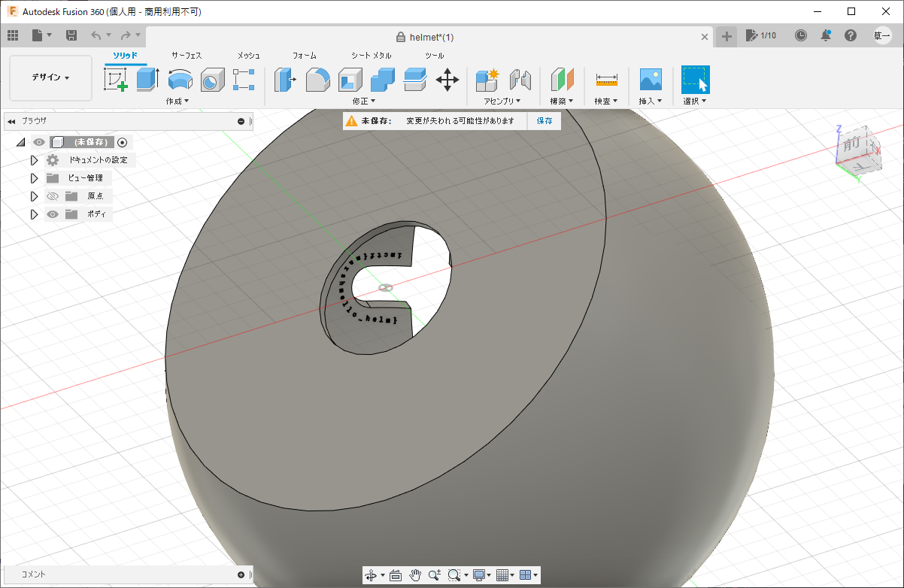The width and height of the screenshot is (904, 588).
Task: Hide the ボディ folder
Action: click(53, 214)
